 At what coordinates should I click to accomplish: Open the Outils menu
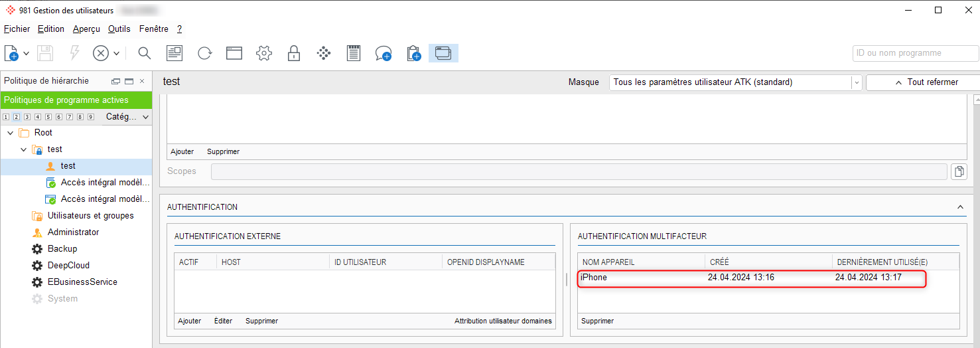pyautogui.click(x=119, y=29)
